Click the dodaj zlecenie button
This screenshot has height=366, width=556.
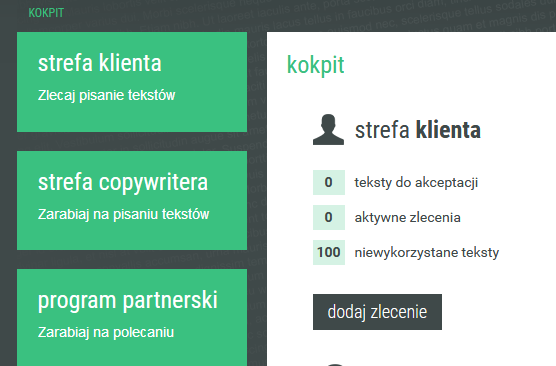point(377,312)
